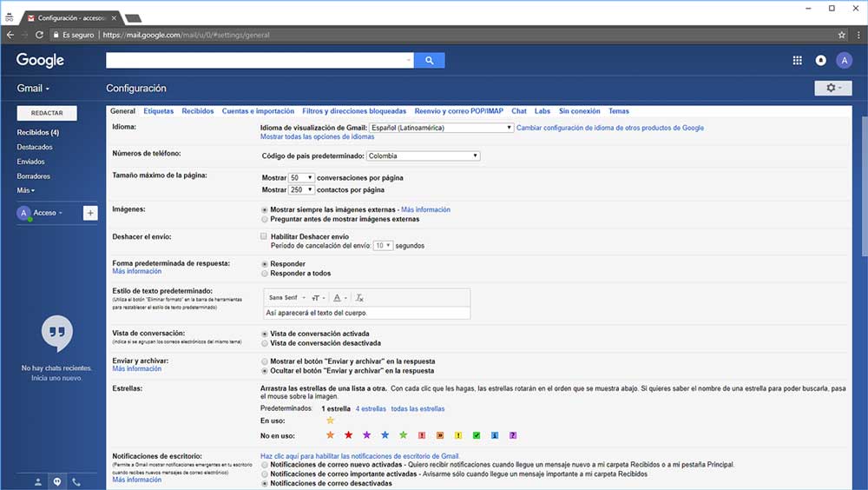Open the Colombia country code dropdown
The image size is (868, 490).
click(x=423, y=156)
